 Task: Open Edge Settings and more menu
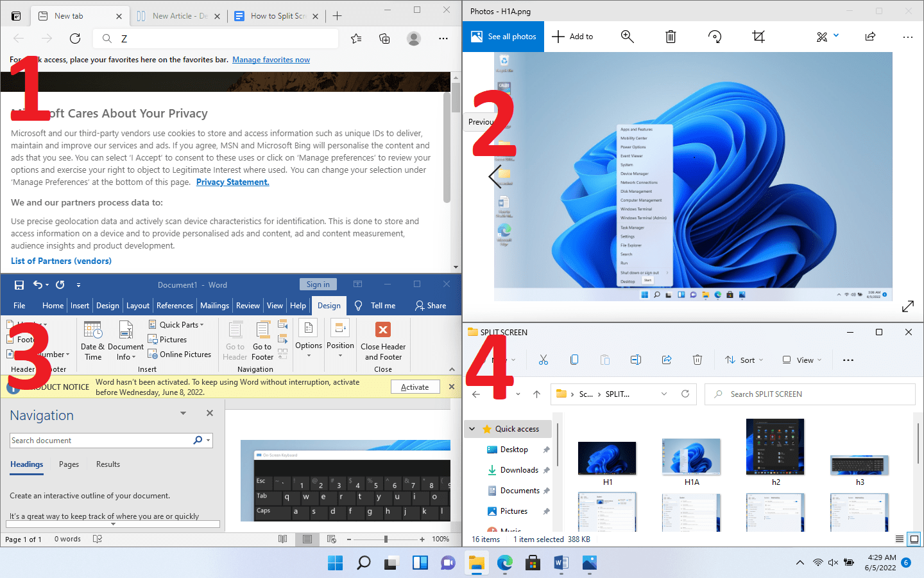pos(443,39)
